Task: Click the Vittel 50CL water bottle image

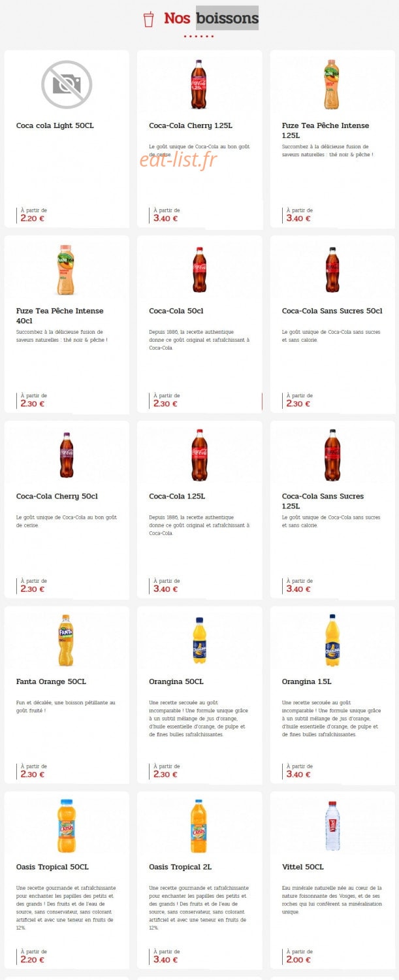Action: click(x=332, y=826)
